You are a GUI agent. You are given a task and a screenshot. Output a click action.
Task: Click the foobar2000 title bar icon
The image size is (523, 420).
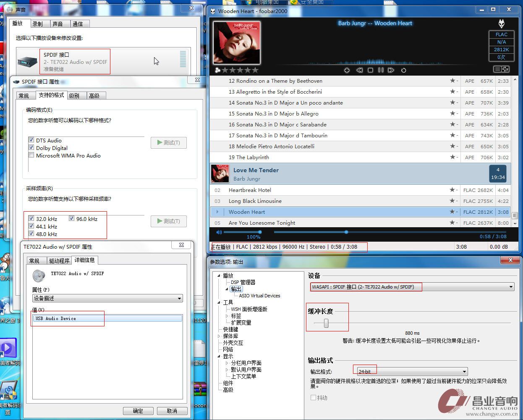click(x=213, y=11)
